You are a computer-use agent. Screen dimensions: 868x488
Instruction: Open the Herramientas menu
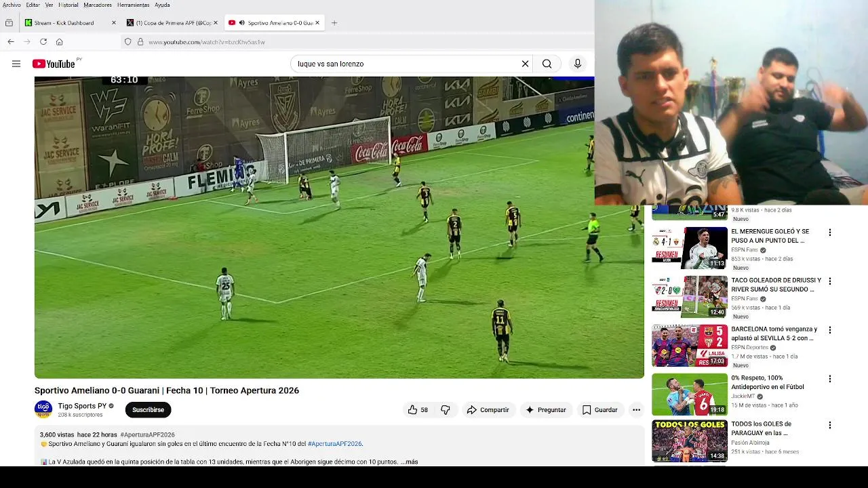click(x=133, y=5)
